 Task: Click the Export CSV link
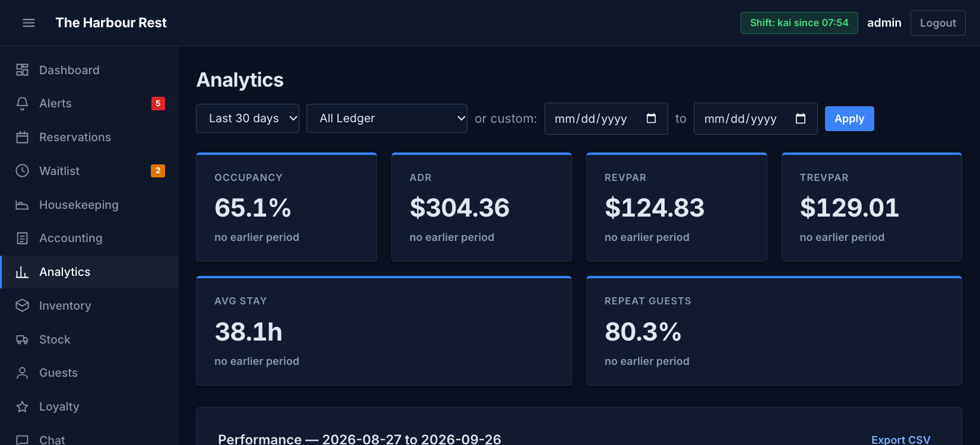[900, 440]
